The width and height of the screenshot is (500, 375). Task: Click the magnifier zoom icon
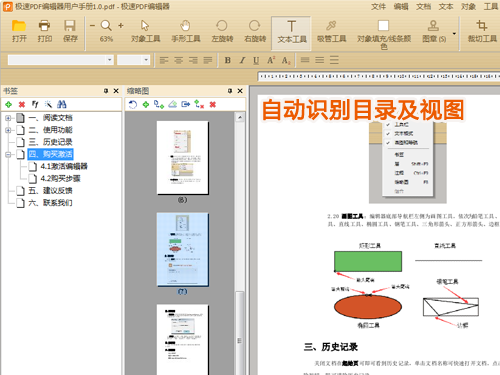tap(106, 25)
